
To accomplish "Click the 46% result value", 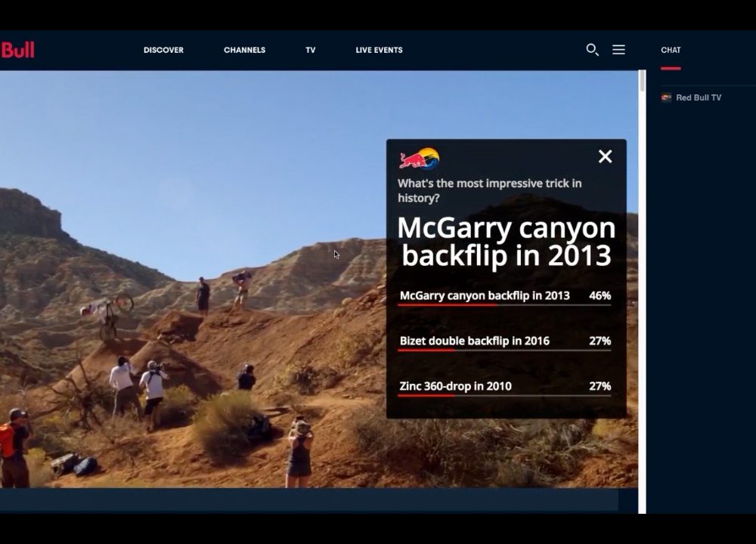I will coord(600,295).
